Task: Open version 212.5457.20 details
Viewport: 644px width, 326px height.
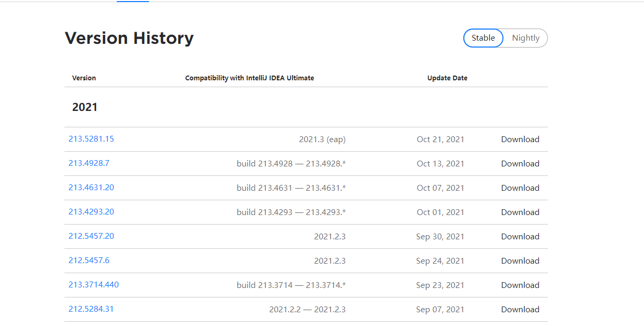Action: [91, 236]
